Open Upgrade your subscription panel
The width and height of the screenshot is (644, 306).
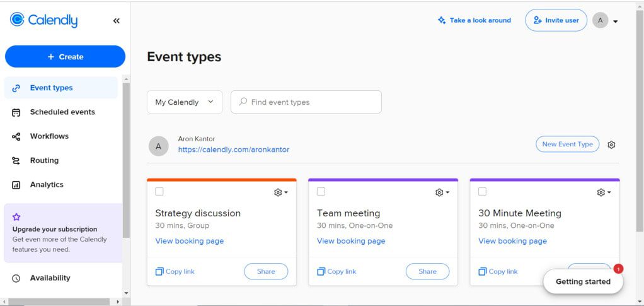pyautogui.click(x=63, y=233)
